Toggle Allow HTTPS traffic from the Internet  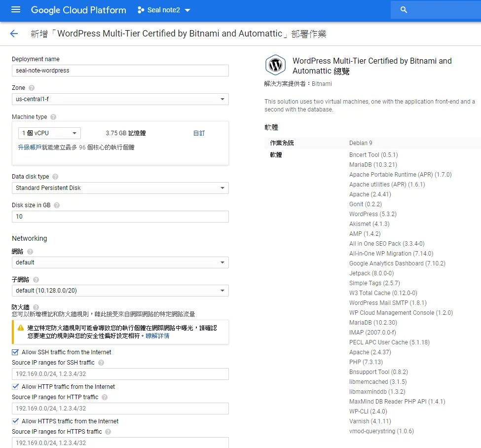point(15,421)
